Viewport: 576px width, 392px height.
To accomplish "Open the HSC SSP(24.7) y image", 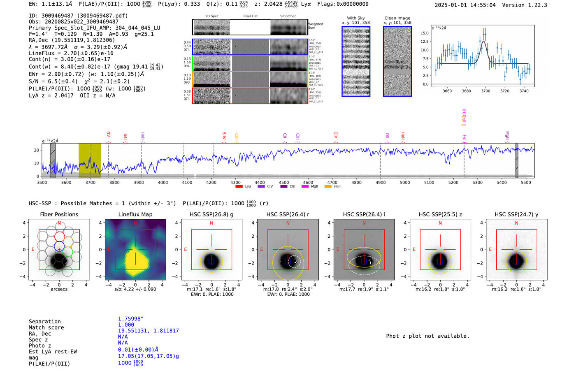I will [516, 250].
